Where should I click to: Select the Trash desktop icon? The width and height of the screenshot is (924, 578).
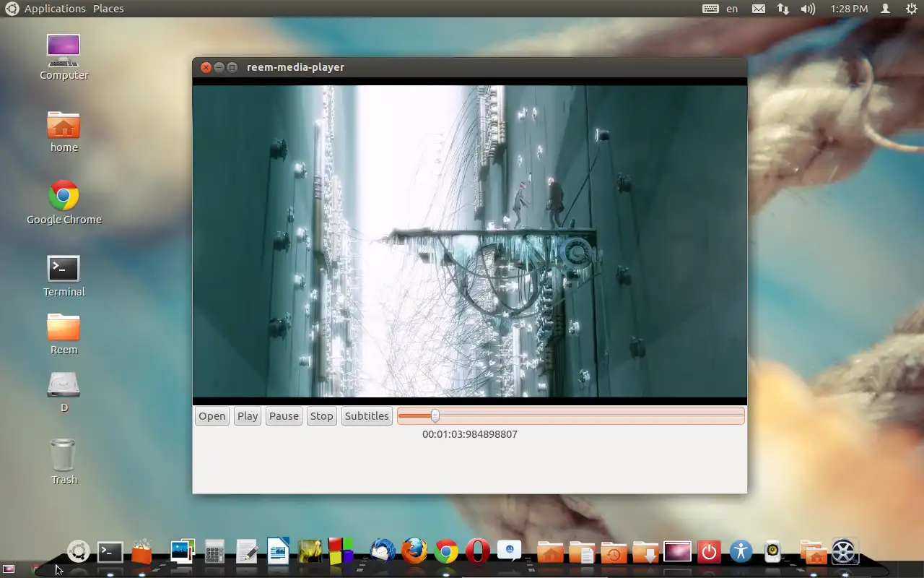click(64, 462)
